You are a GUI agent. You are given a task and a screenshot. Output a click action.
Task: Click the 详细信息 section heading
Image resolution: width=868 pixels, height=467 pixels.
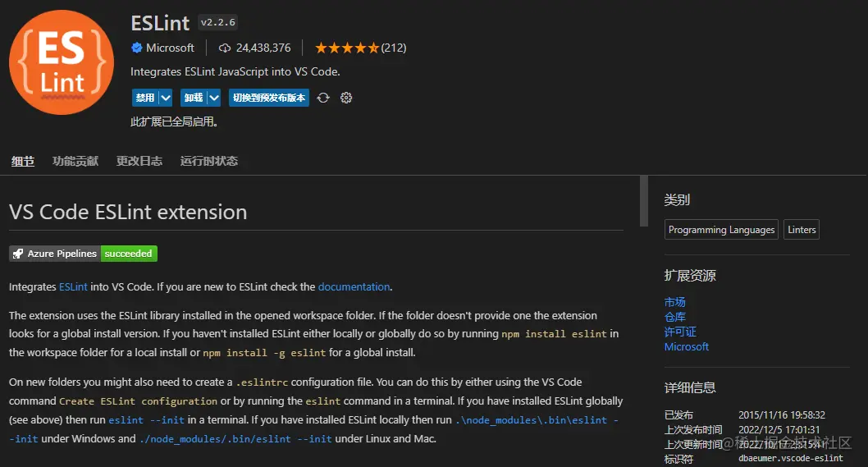(x=690, y=387)
